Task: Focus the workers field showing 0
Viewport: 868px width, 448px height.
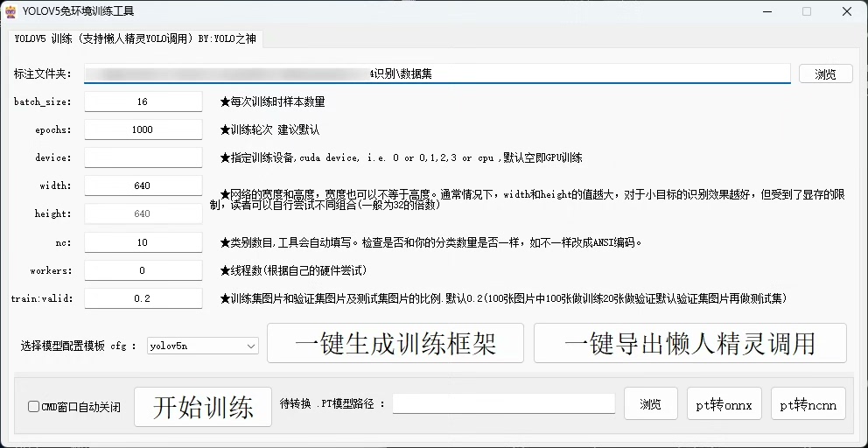Action: [143, 270]
